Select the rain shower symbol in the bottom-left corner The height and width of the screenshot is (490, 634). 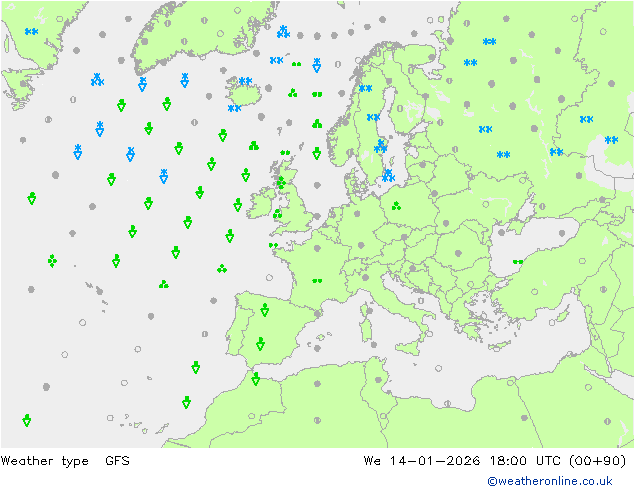pos(27,420)
